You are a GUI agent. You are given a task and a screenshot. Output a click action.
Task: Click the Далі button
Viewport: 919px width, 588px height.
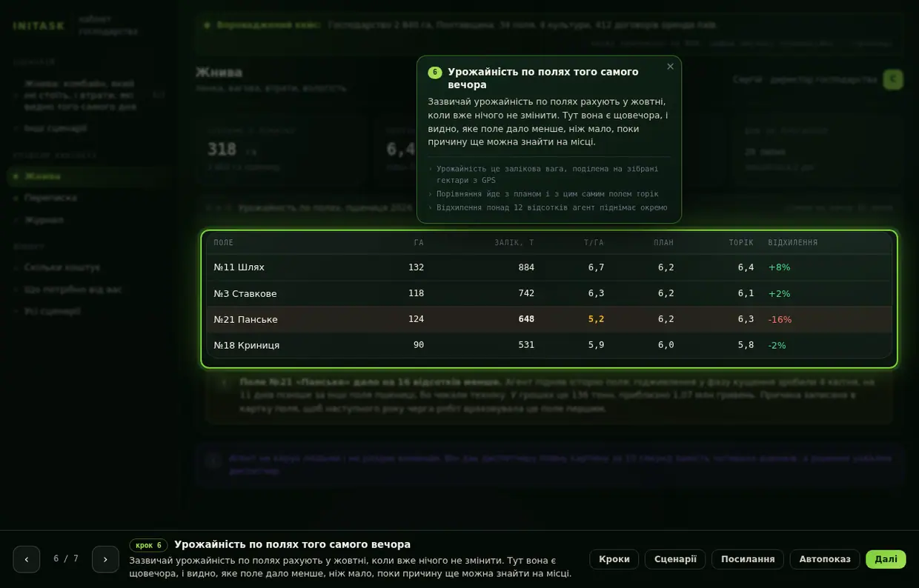(886, 559)
